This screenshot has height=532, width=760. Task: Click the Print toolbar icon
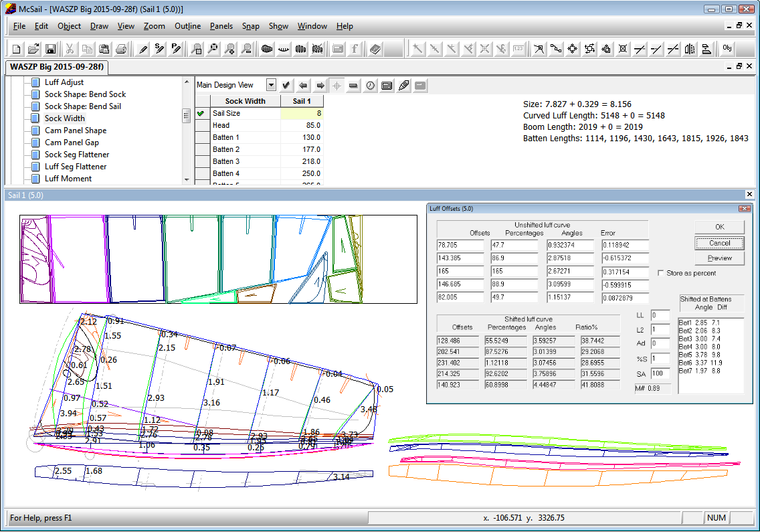coord(121,49)
